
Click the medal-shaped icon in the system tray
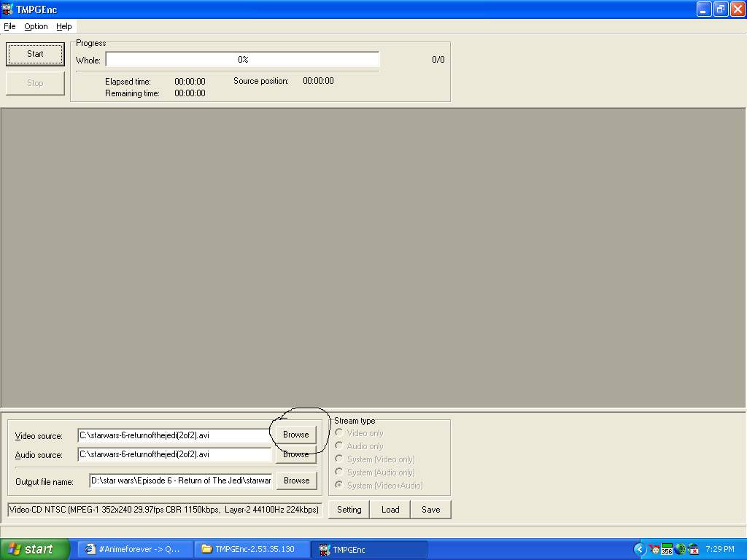[654, 549]
